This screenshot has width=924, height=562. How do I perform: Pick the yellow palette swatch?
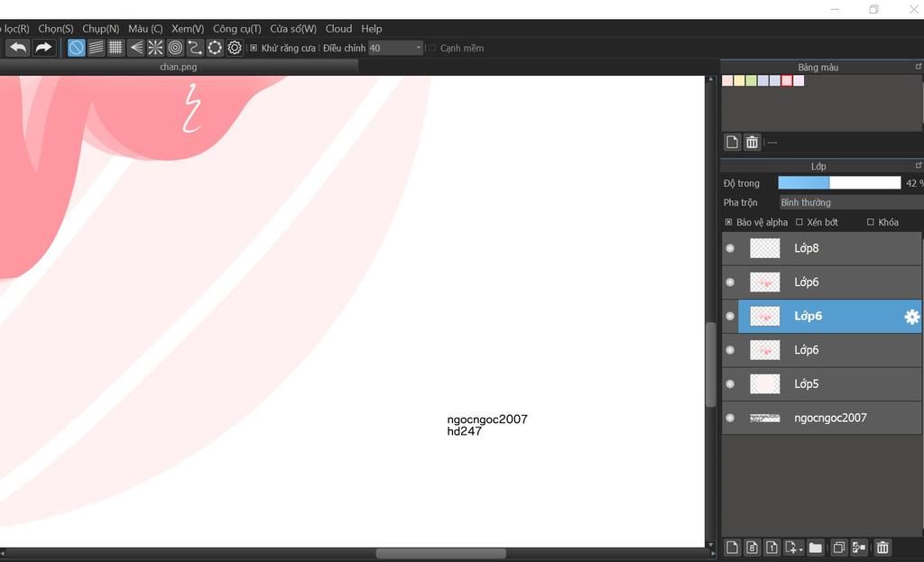[739, 80]
